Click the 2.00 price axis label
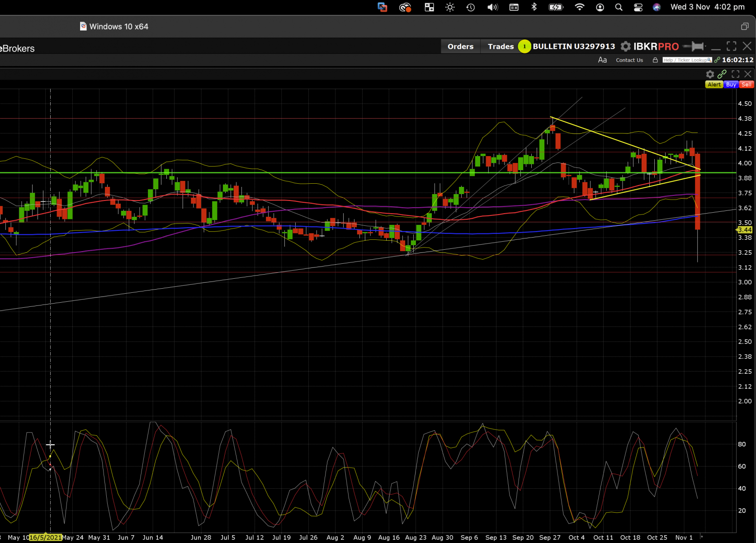Screen dimensions: 756x543 745,401
